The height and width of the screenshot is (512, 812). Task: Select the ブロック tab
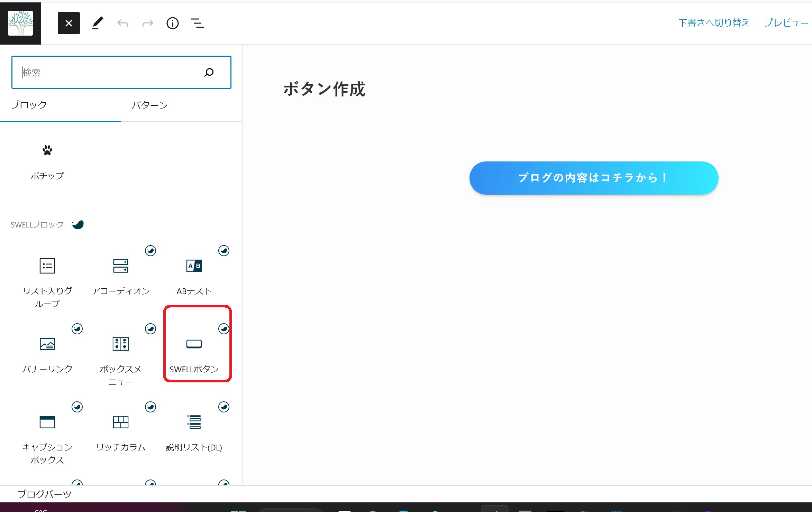29,105
